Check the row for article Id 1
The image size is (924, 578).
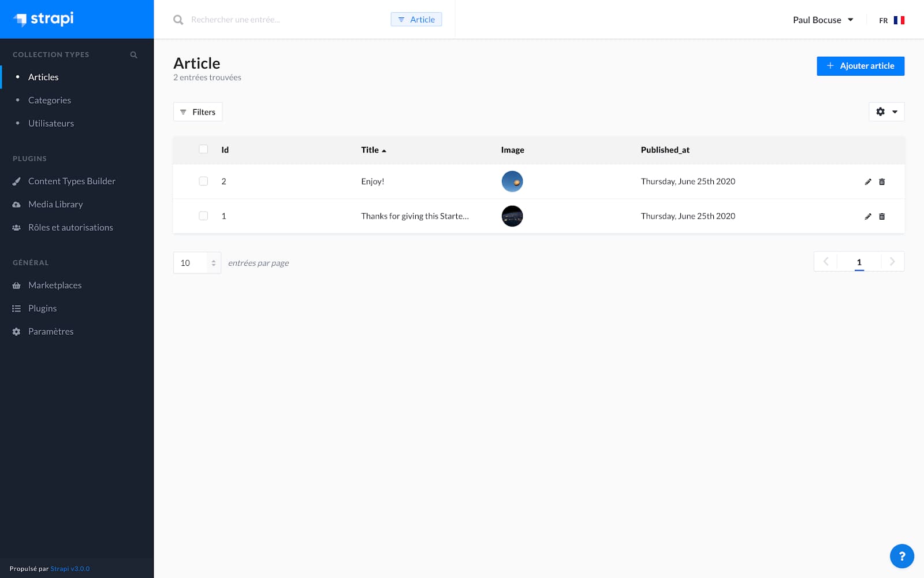point(203,216)
